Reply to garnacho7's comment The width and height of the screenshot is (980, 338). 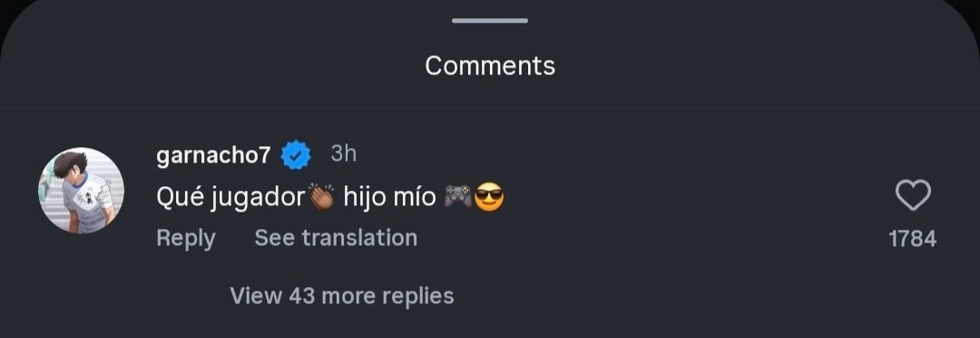[186, 238]
